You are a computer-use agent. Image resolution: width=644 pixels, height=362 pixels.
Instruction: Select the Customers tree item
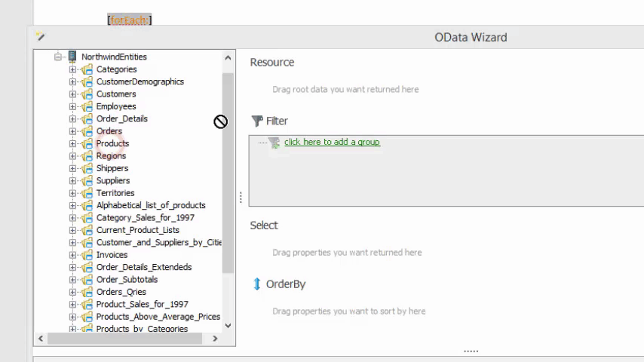pos(116,94)
